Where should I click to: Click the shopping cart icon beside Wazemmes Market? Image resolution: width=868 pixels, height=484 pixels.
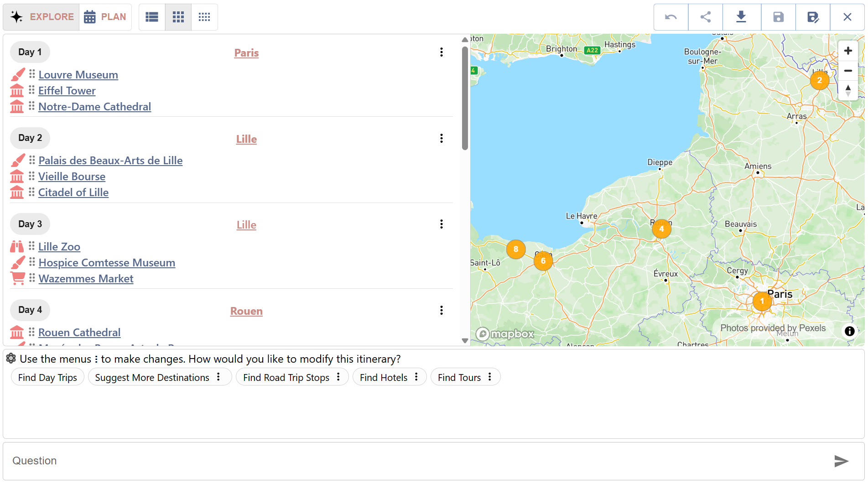[18, 278]
